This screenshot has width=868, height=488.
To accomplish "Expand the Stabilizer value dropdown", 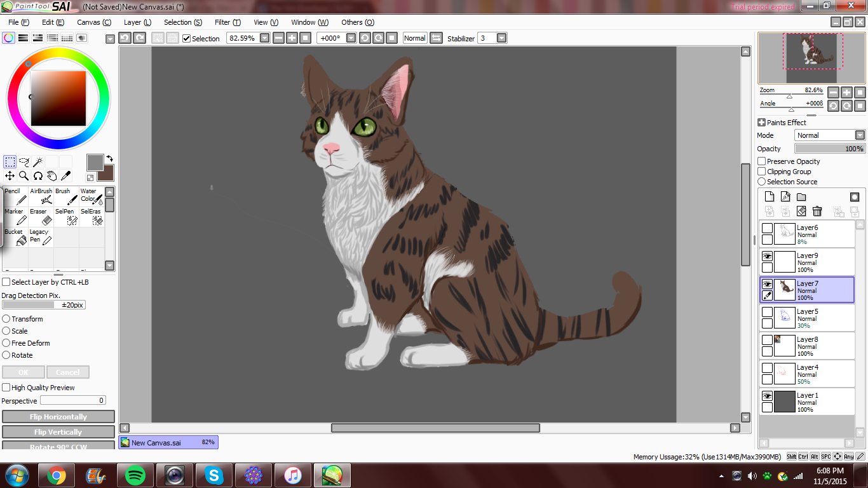I will point(501,38).
